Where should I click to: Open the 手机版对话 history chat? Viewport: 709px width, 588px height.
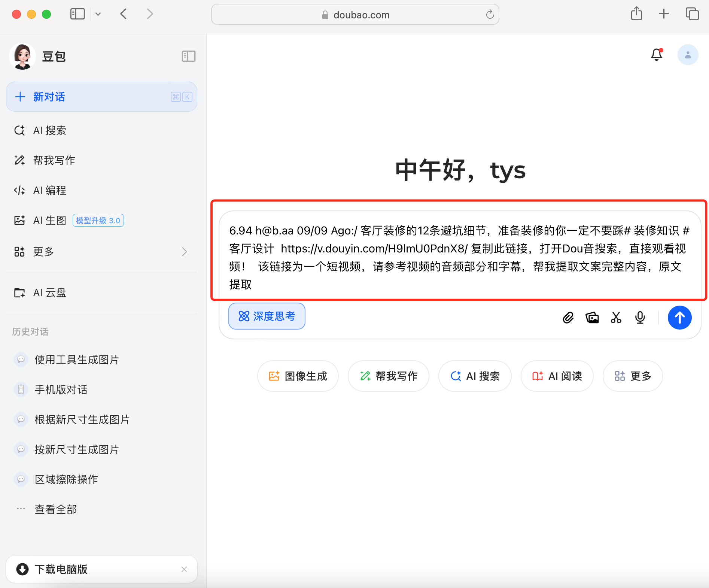tap(101, 390)
